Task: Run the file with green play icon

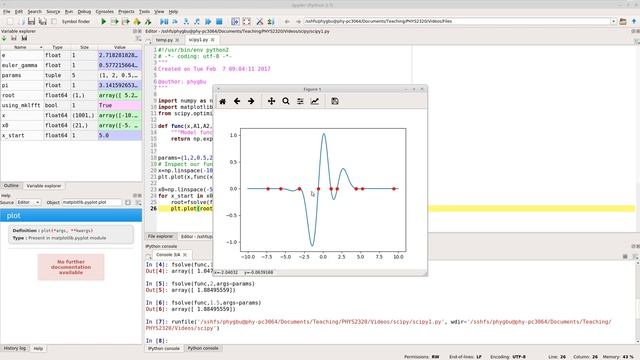Action: click(x=104, y=21)
